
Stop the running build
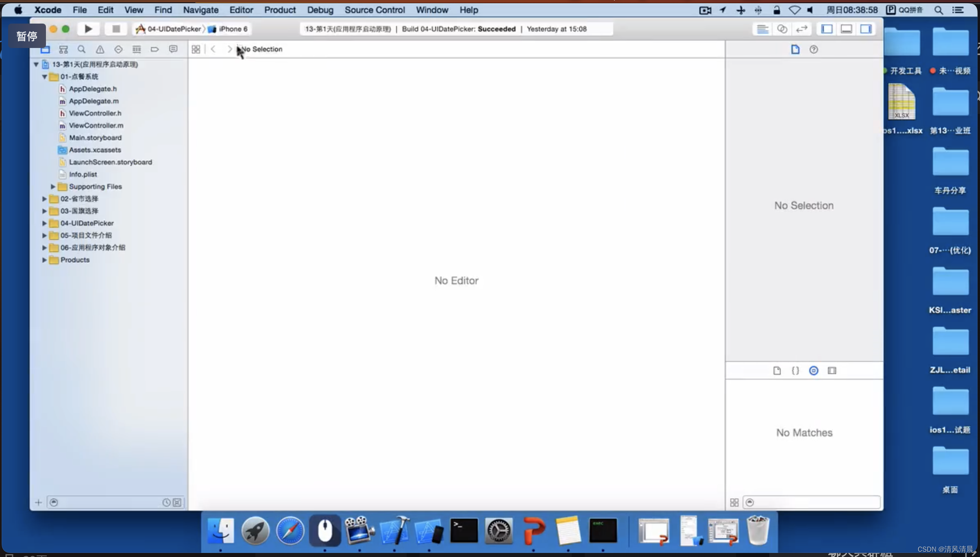tap(116, 29)
